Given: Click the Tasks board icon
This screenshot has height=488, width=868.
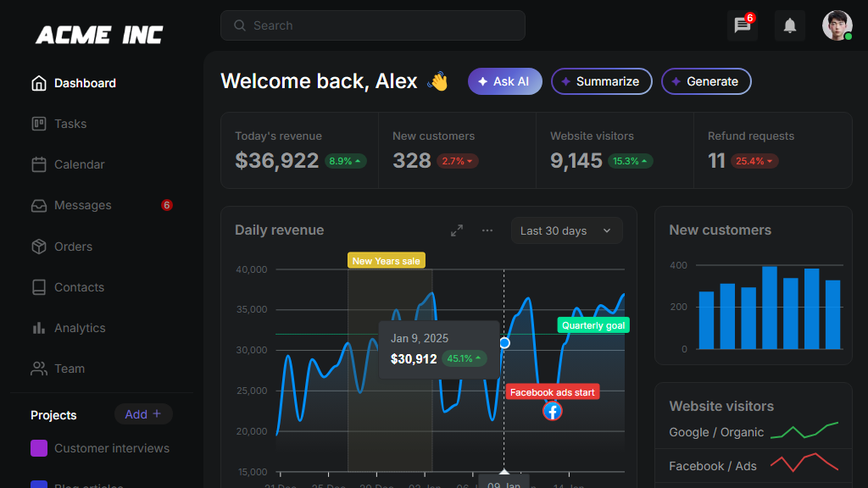Looking at the screenshot, I should click(39, 124).
